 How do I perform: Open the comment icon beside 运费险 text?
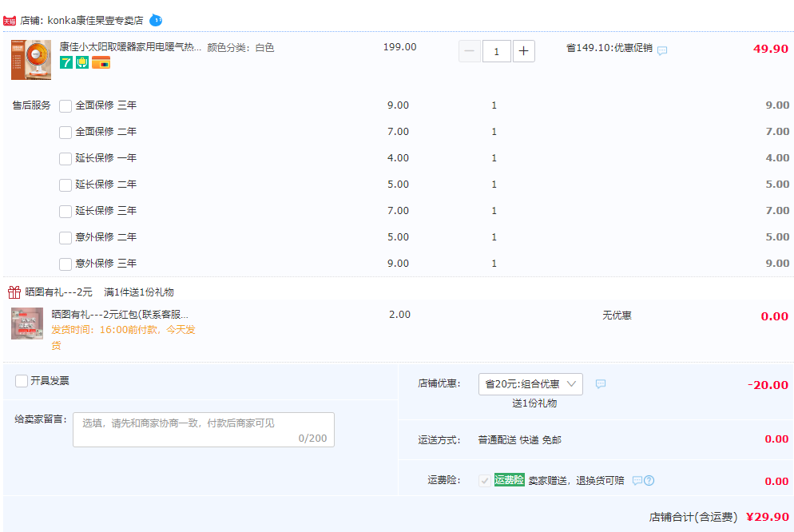(x=637, y=480)
